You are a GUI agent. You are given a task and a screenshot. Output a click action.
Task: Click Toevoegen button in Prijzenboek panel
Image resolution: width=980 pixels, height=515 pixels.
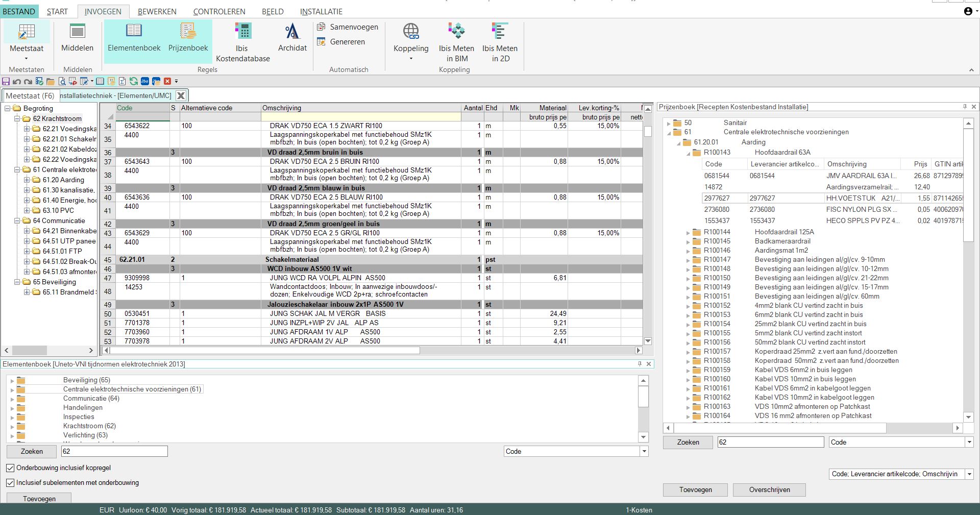pyautogui.click(x=695, y=490)
